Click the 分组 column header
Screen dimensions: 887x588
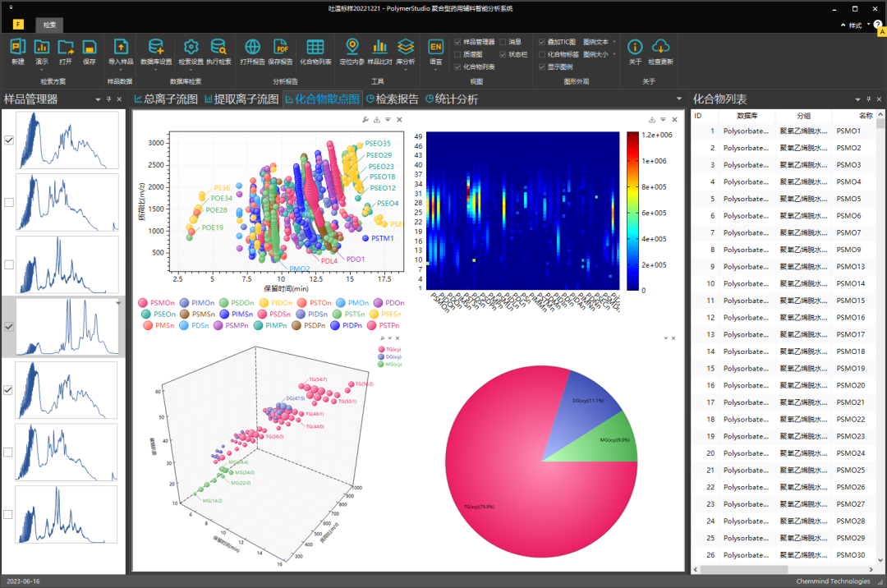(x=803, y=115)
